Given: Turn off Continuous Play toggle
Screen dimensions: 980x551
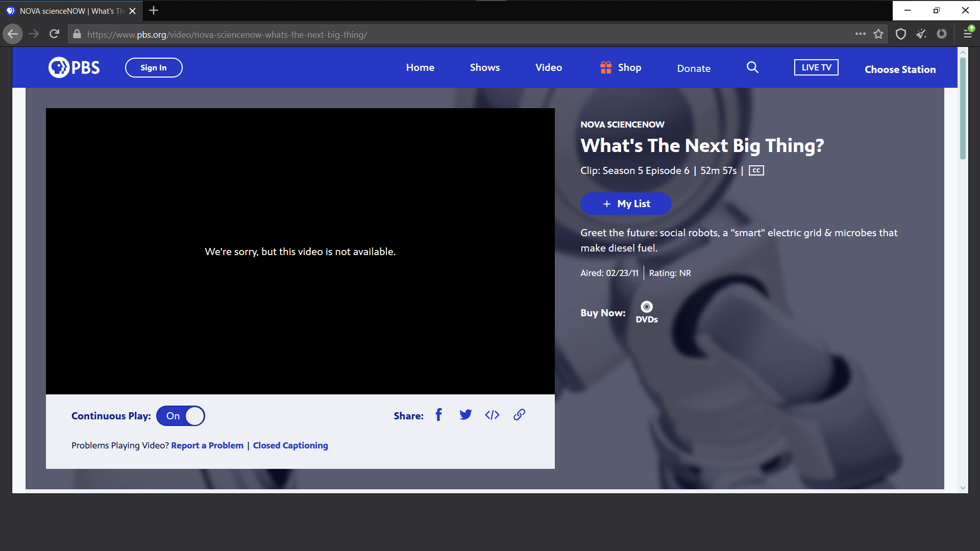Looking at the screenshot, I should [181, 416].
